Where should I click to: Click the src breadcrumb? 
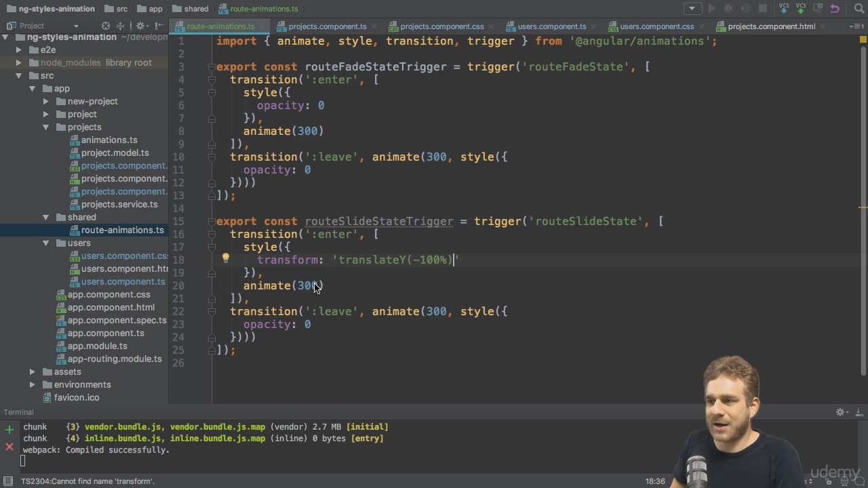115,9
